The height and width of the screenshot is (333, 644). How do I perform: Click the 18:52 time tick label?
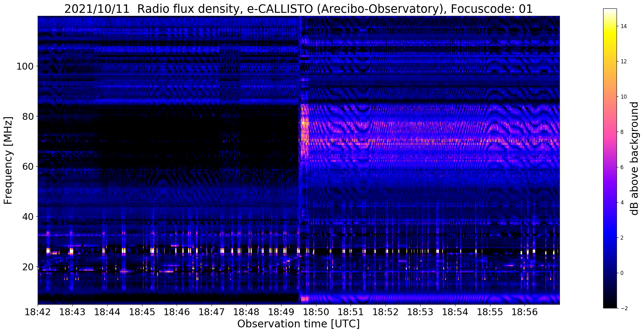click(x=386, y=312)
